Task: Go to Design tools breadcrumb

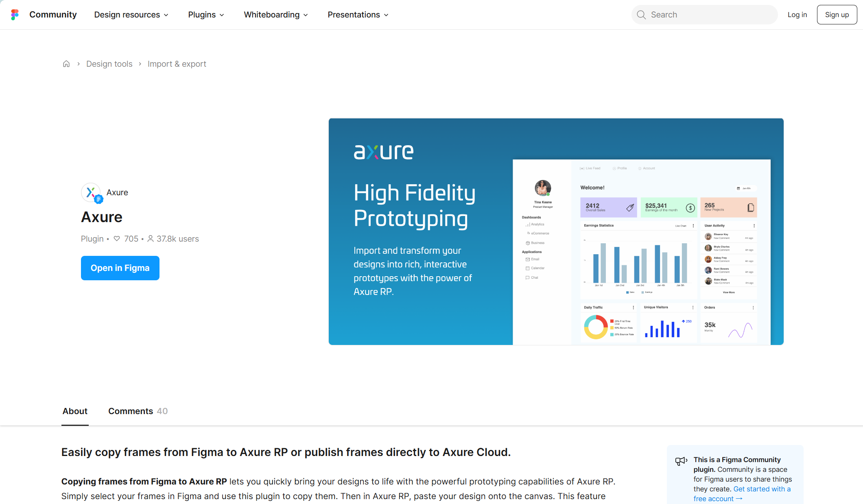Action: click(x=109, y=64)
